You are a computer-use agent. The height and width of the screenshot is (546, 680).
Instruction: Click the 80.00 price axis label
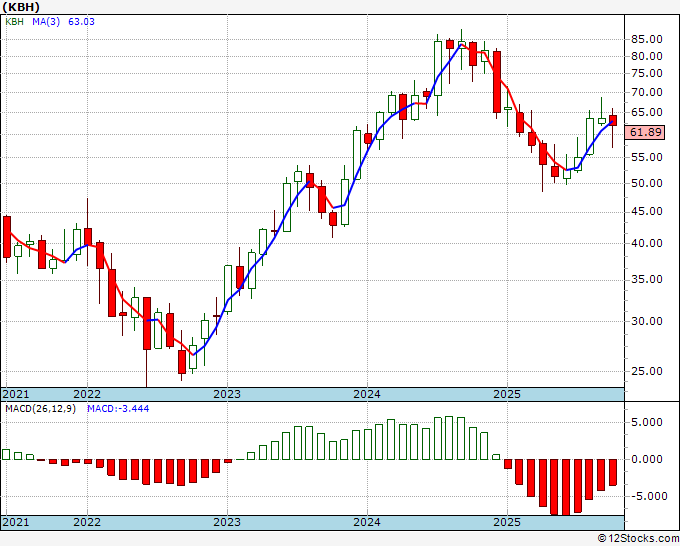(x=646, y=56)
